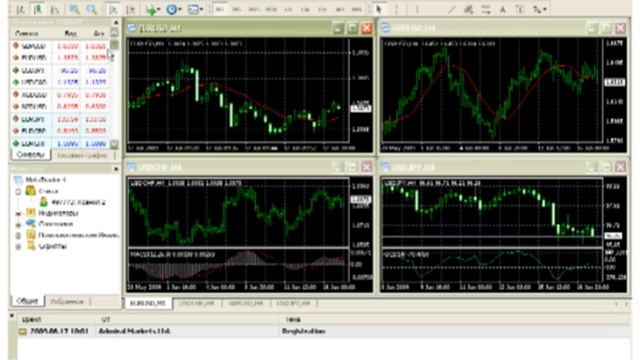Open the arrows objects tool
640x360 pixels.
tap(537, 9)
